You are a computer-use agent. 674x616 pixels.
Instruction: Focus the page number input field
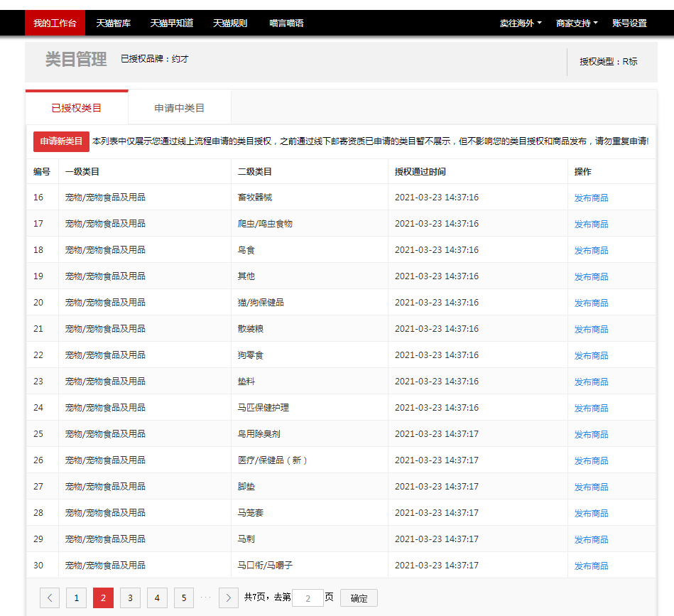pos(308,598)
